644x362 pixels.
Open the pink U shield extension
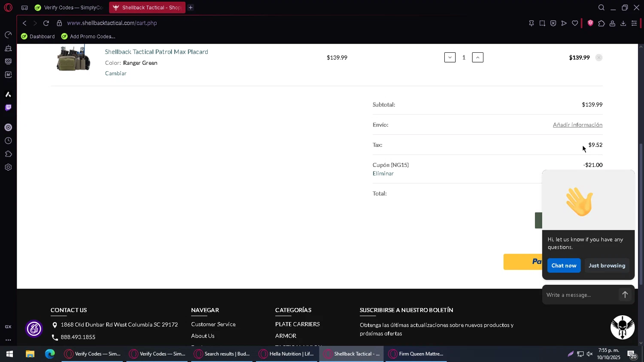(590, 23)
